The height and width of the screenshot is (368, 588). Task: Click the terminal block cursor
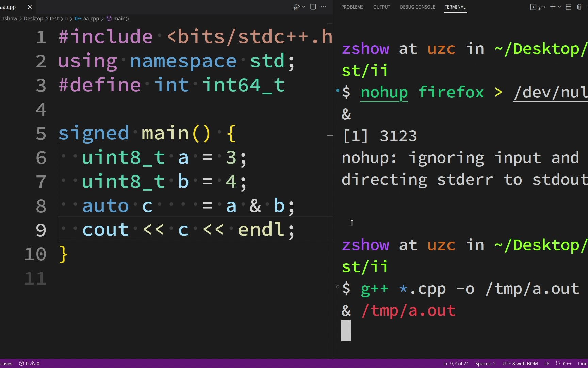point(346,331)
